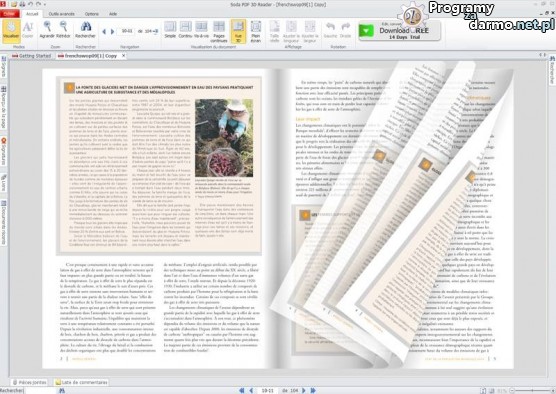Open the Signets side panel

pos(4,67)
